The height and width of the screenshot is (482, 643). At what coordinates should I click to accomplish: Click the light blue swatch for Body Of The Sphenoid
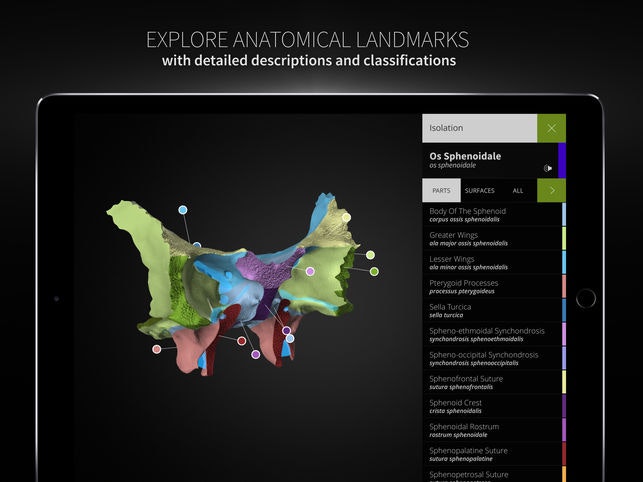pyautogui.click(x=564, y=215)
